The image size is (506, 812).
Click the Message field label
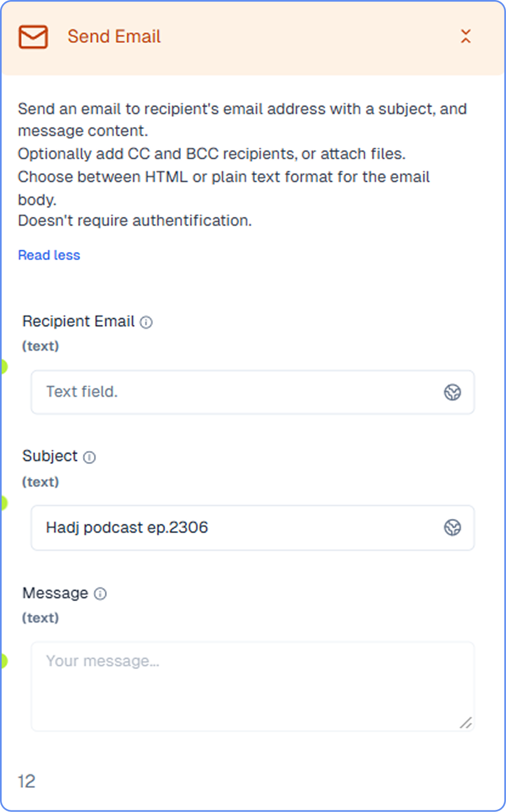(55, 593)
